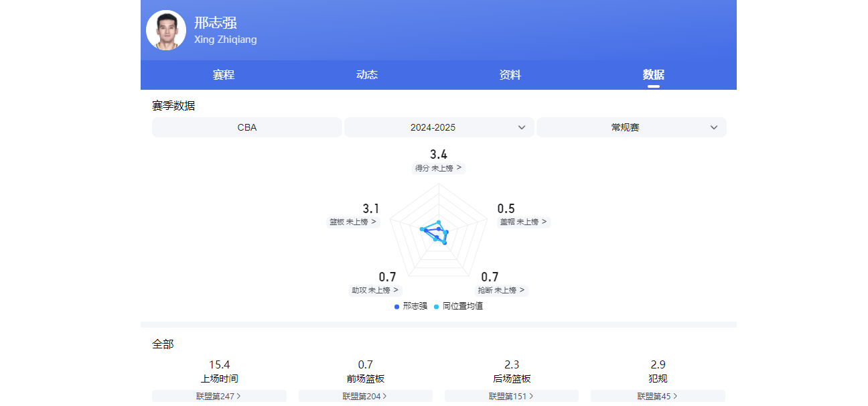
Task: Switch to the 赛程 tab
Action: [x=223, y=75]
